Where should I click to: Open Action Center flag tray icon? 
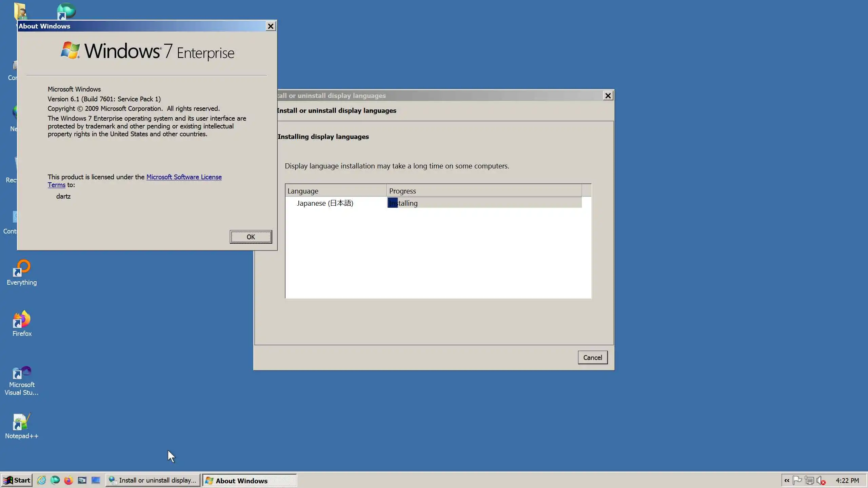tap(797, 480)
